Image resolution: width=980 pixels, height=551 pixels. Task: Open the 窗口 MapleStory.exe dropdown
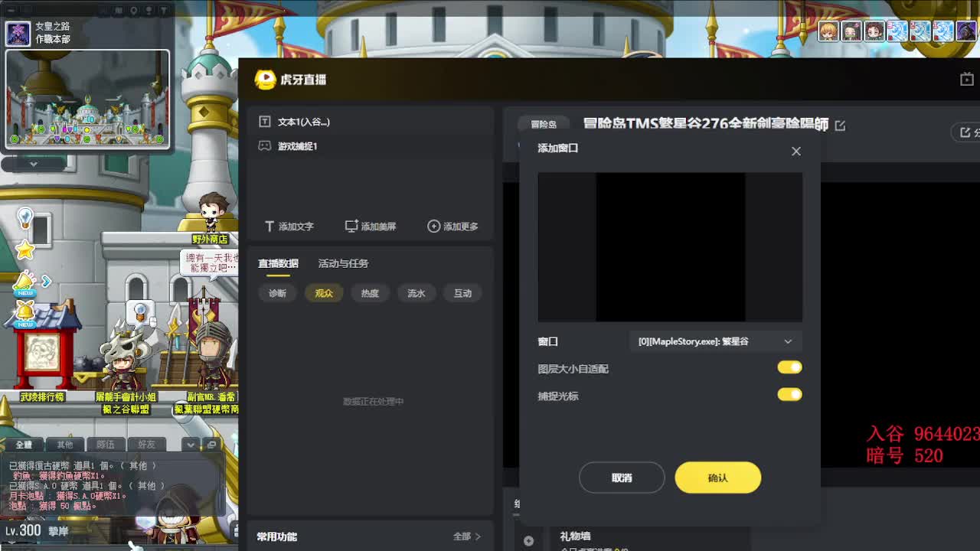714,341
